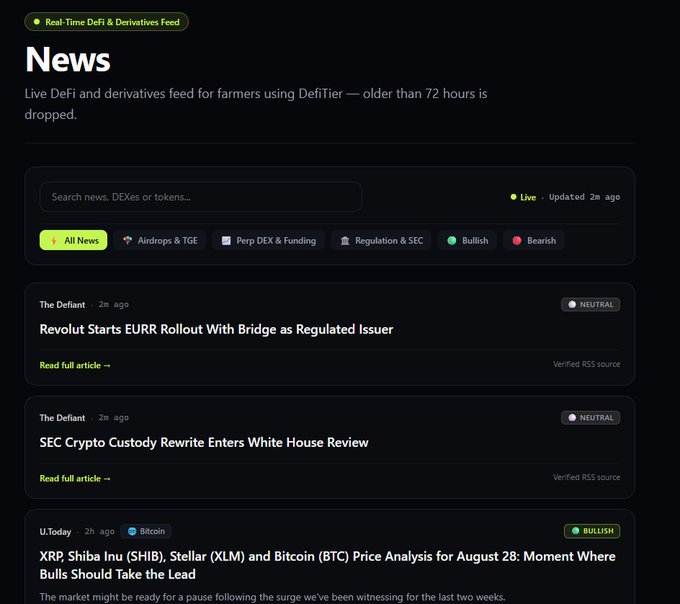Screen dimensions: 680x604
Task: Click the Real-Time DeFi & Derivatives Feed pill
Action: (x=106, y=22)
